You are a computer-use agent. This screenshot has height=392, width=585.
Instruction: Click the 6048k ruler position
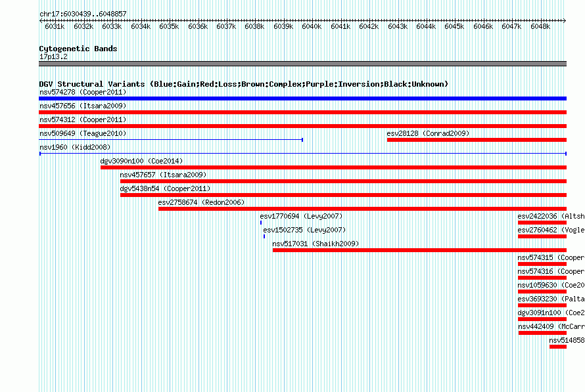[x=540, y=26]
